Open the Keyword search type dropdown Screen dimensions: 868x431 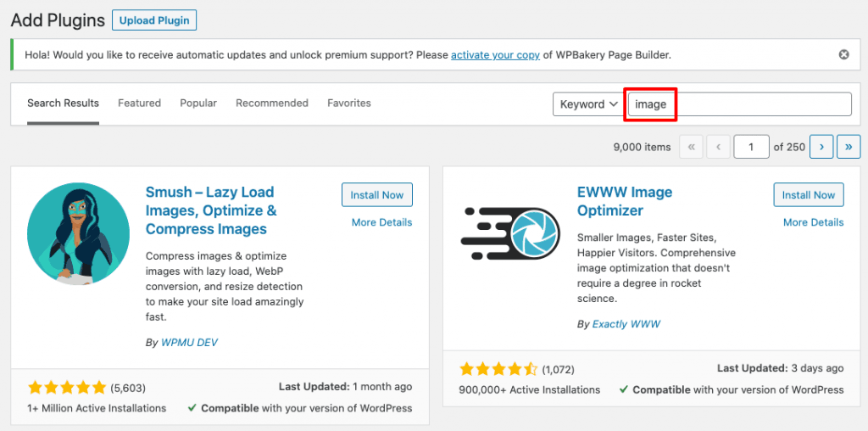(x=588, y=104)
